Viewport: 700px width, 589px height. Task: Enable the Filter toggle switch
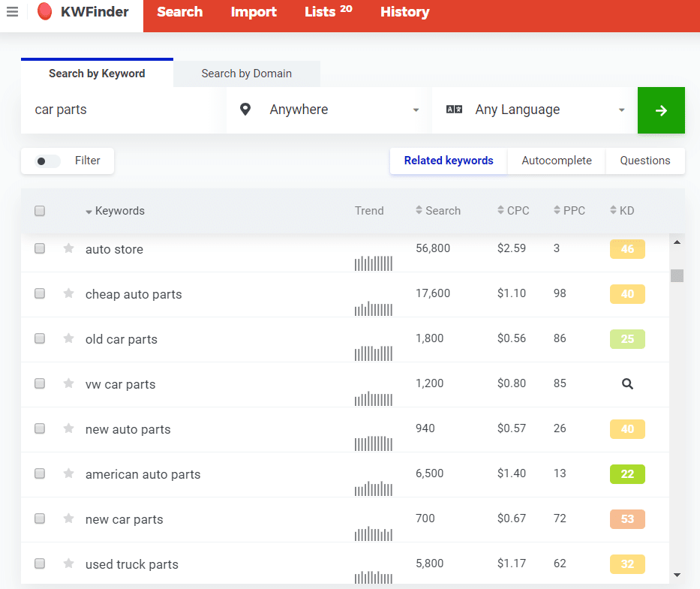click(x=48, y=161)
